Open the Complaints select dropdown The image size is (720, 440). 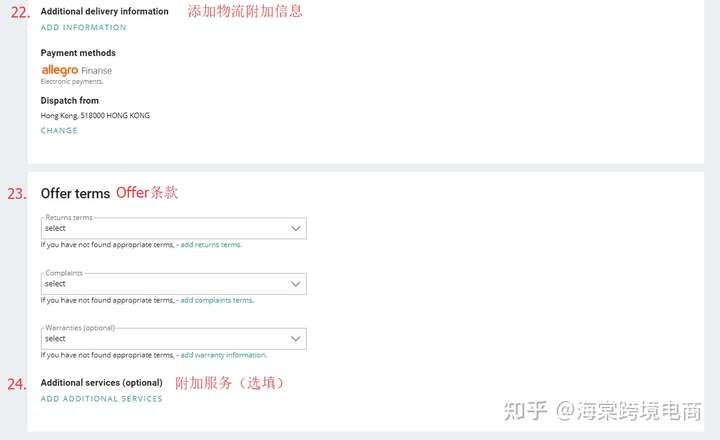174,284
